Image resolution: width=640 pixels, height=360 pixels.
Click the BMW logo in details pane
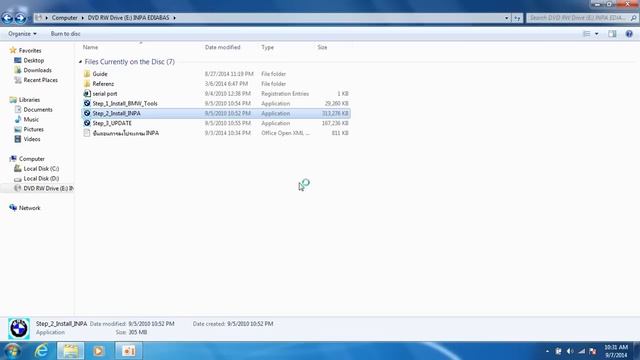coord(19,329)
